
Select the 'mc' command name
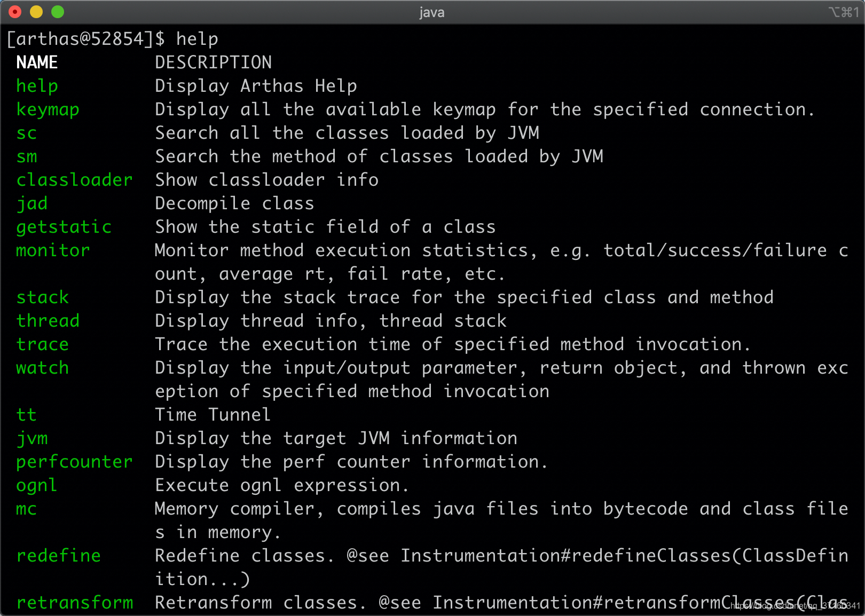tap(27, 509)
